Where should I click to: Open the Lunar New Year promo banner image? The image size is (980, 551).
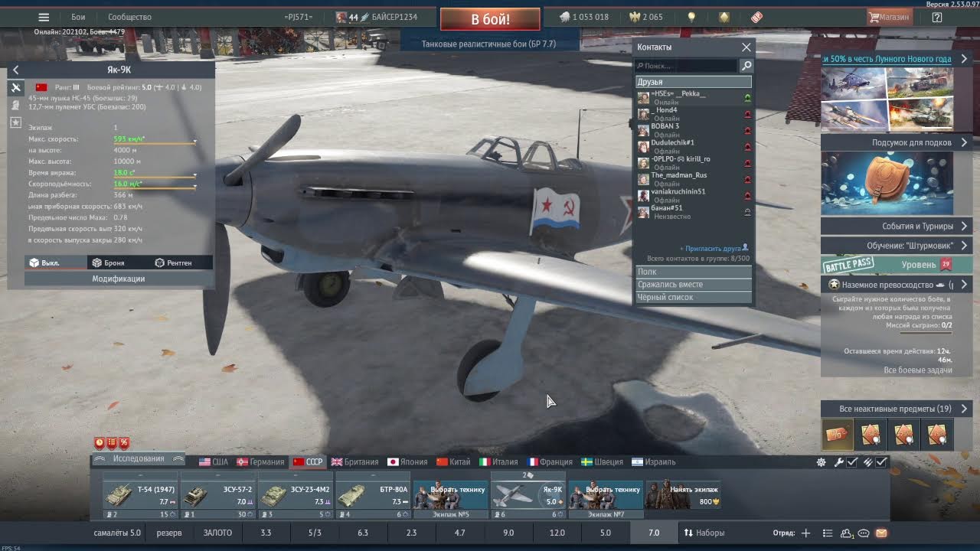887,99
